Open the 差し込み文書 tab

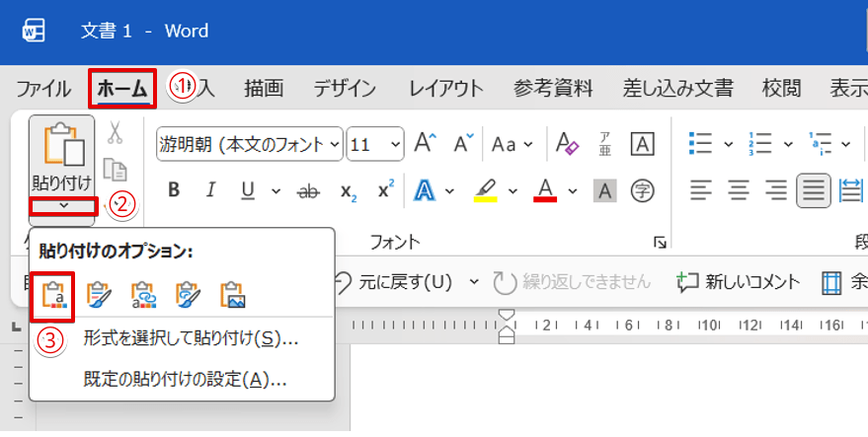[x=677, y=89]
